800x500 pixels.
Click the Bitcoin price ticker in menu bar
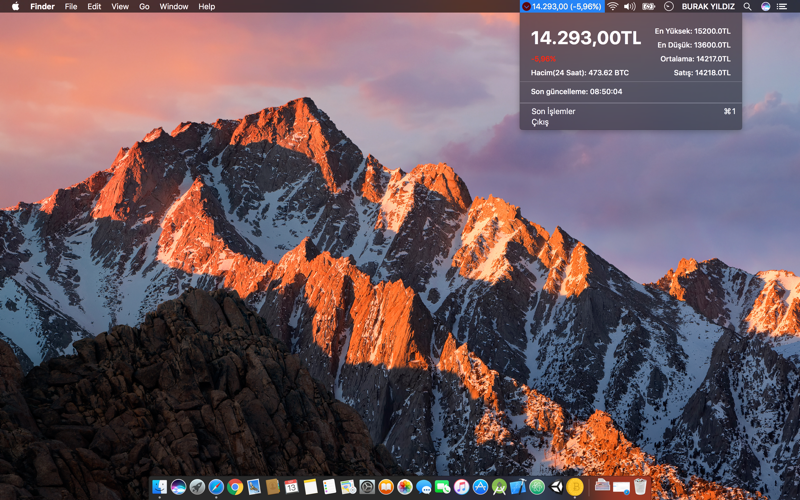click(562, 6)
